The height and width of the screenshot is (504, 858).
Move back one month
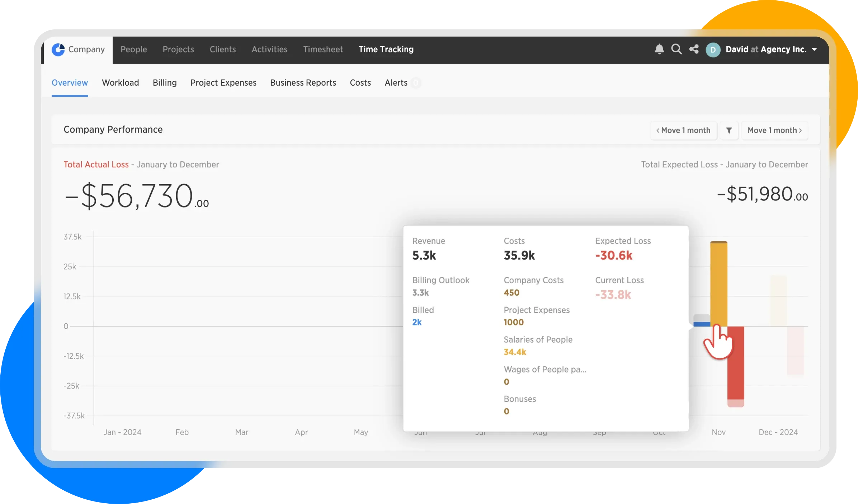[683, 130]
